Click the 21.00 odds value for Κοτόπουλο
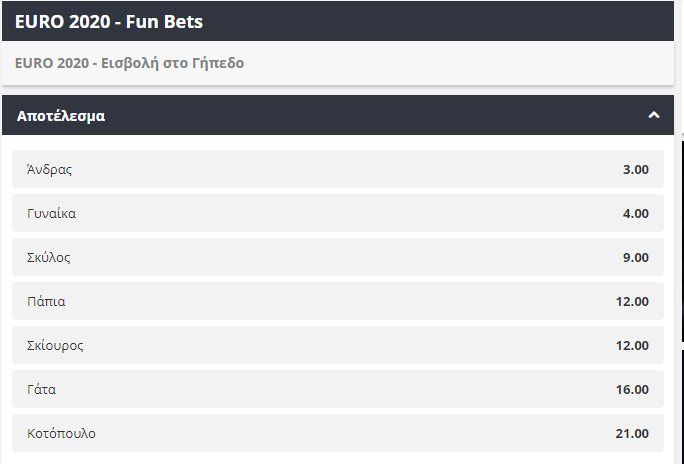The width and height of the screenshot is (684, 464). (x=631, y=433)
